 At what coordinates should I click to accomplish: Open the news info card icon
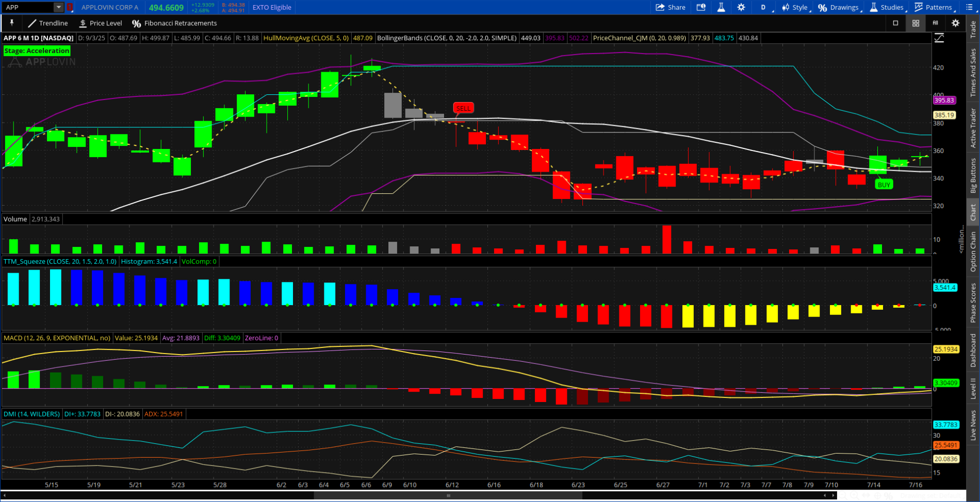[701, 7]
